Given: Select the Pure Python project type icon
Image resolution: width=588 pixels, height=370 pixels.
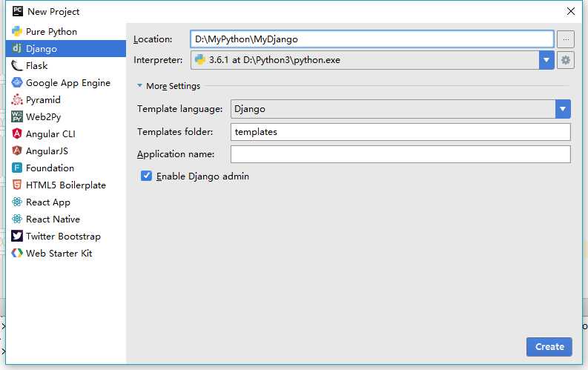Looking at the screenshot, I should point(17,31).
